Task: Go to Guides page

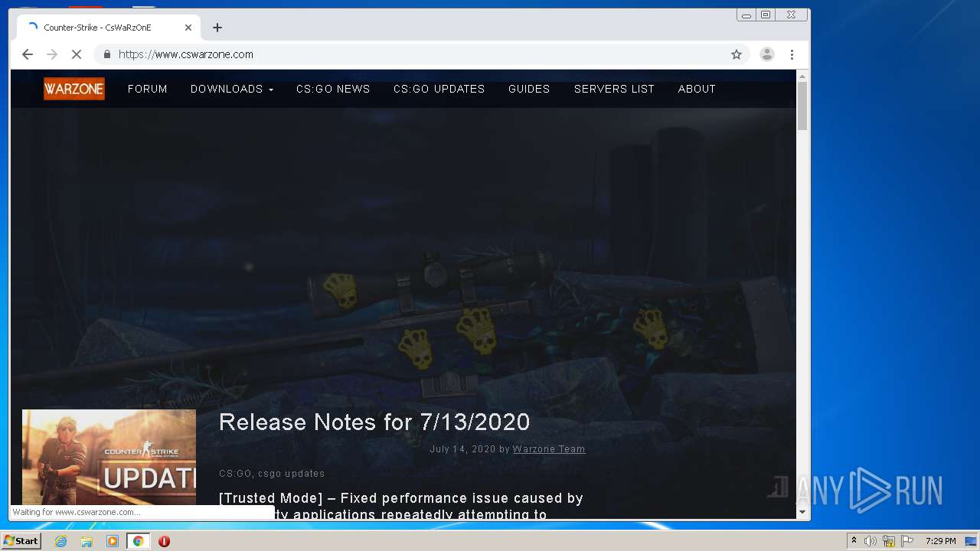Action: (x=529, y=89)
